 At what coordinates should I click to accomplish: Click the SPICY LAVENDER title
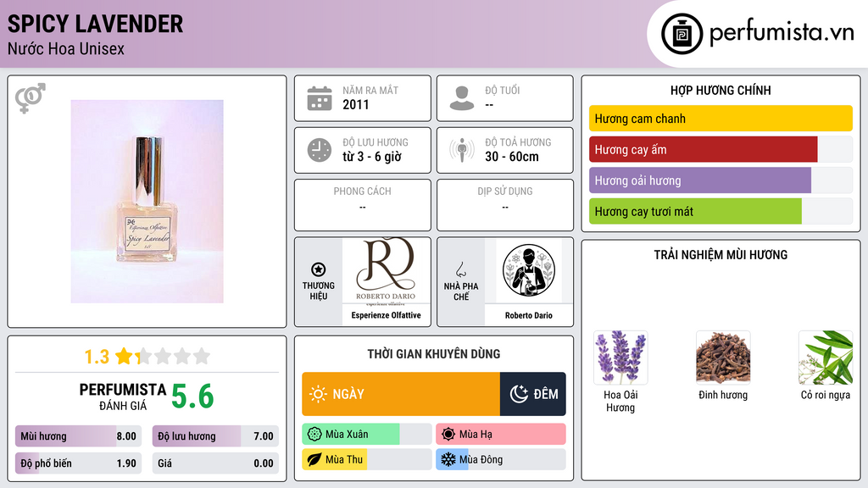point(95,24)
